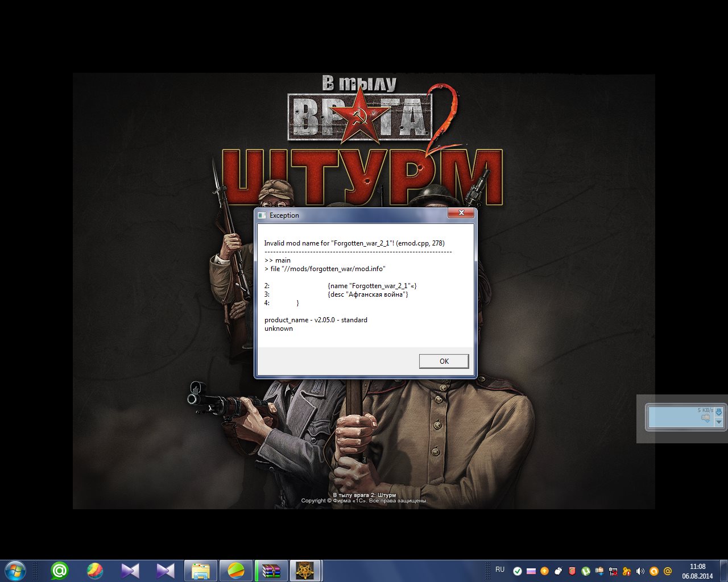Open the Windows Start menu
The width and height of the screenshot is (728, 582).
pyautogui.click(x=15, y=570)
